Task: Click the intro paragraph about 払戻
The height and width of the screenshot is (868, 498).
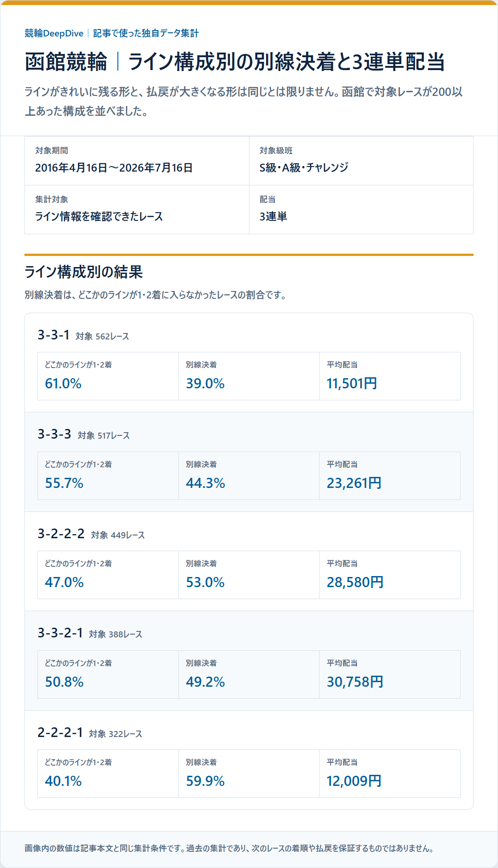Action: click(x=244, y=101)
